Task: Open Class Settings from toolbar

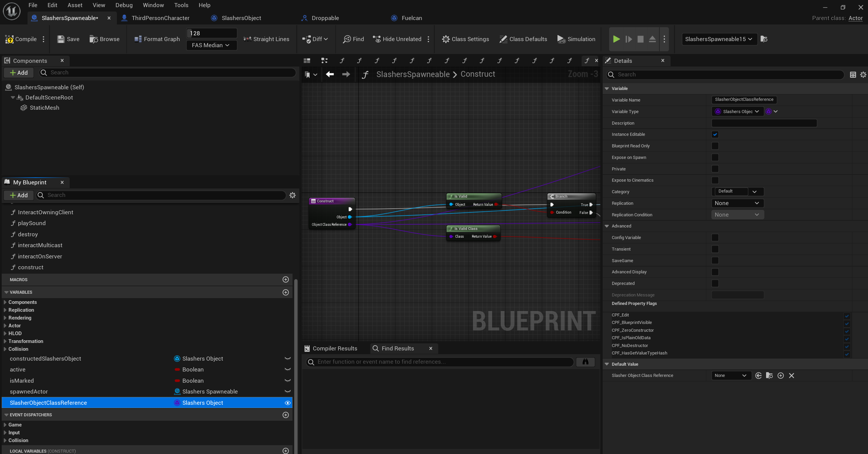Action: pos(465,39)
